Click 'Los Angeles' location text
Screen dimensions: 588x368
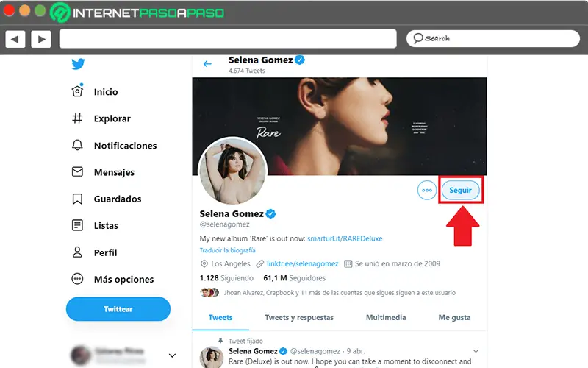coord(231,263)
